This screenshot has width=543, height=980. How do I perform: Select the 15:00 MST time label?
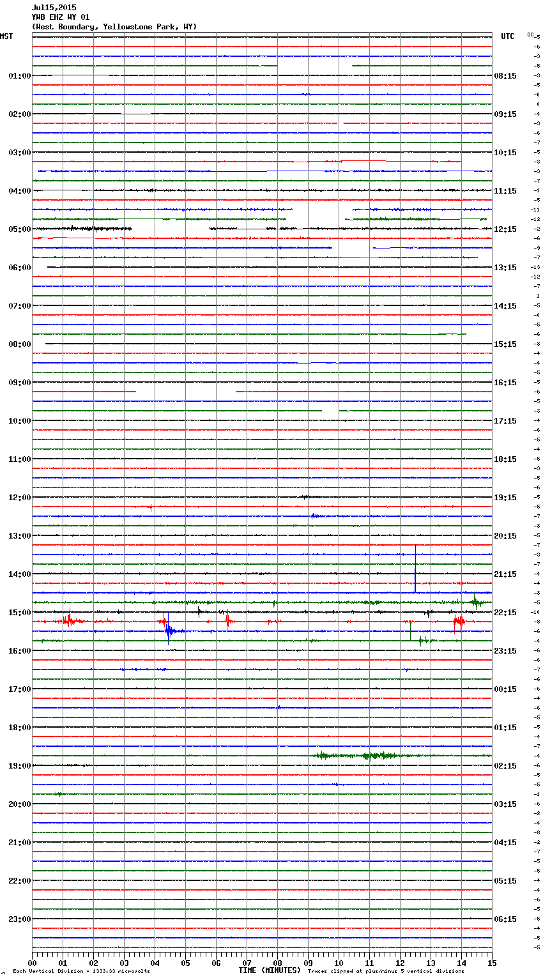click(20, 613)
